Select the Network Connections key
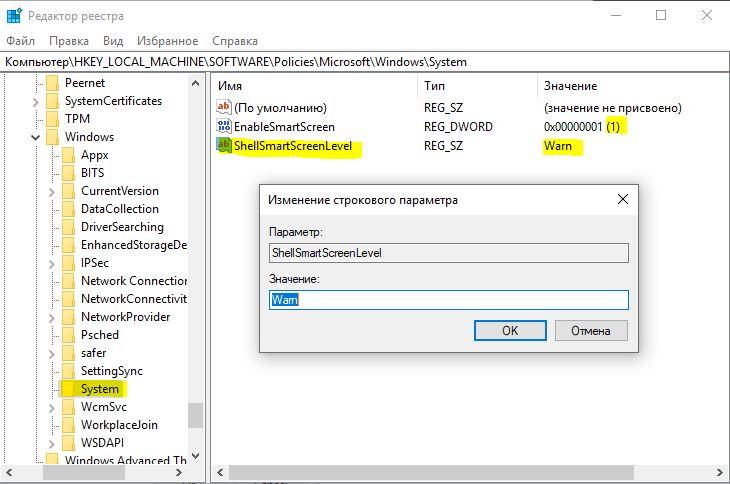The width and height of the screenshot is (730, 484). point(134,281)
